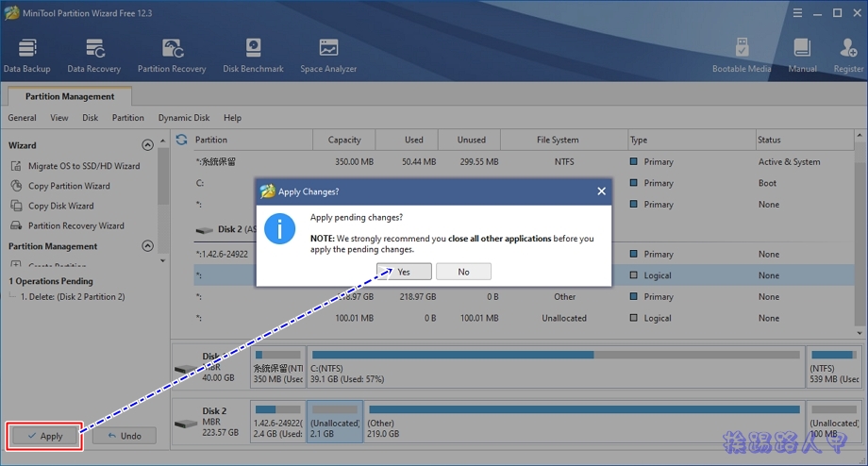Open the General menu
The image size is (868, 466).
tap(22, 118)
